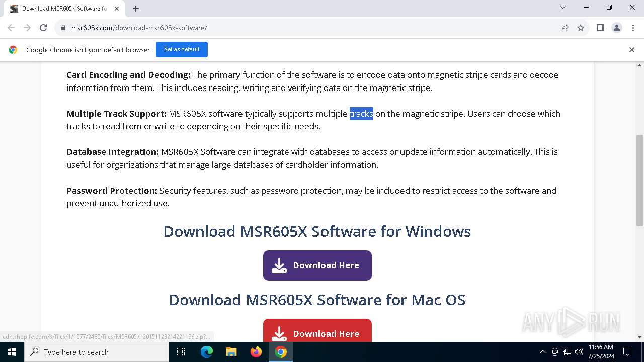The width and height of the screenshot is (644, 362).
Task: Download the Windows software via Download Here
Action: click(317, 265)
